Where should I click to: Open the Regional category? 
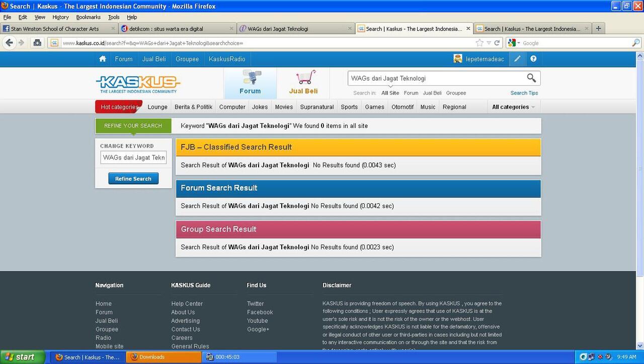click(454, 107)
